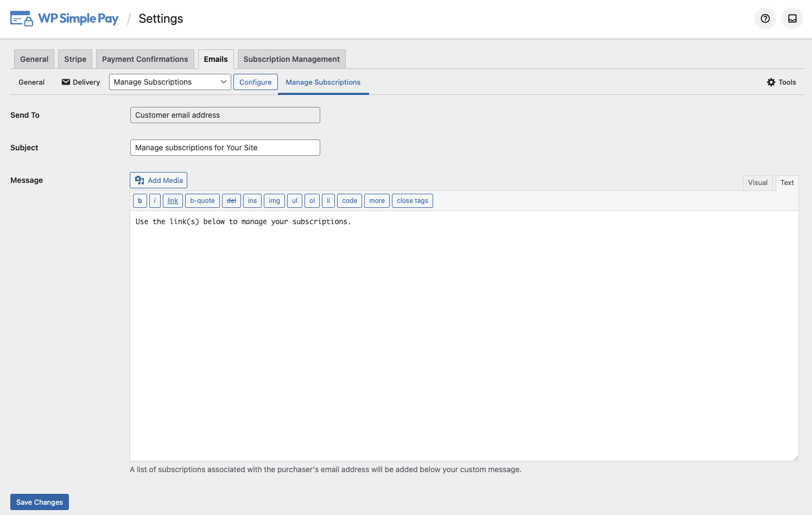This screenshot has width=812, height=515.
Task: Open the notifications inbox icon
Action: tap(792, 18)
